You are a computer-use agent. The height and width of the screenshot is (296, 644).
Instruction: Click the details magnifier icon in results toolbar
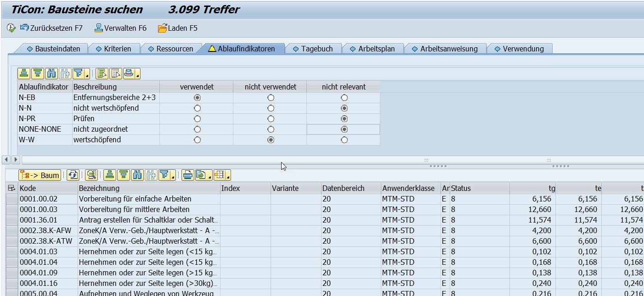(x=91, y=175)
